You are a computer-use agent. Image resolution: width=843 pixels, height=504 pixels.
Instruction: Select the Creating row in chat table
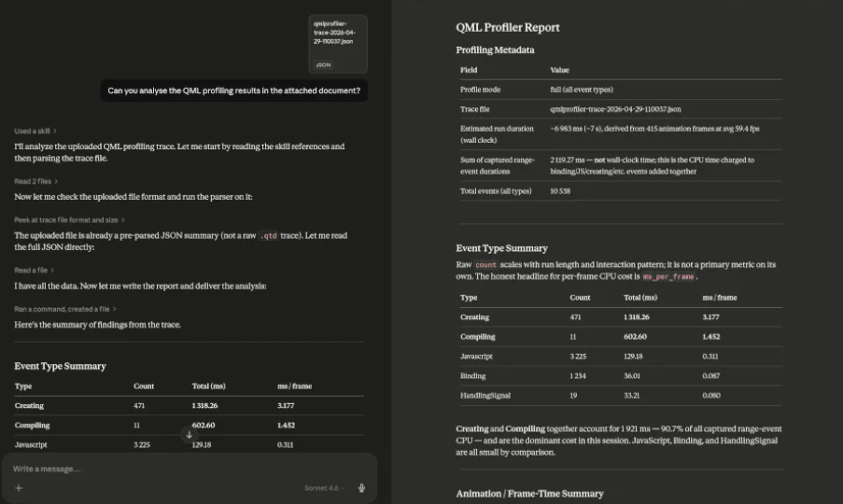[189, 406]
